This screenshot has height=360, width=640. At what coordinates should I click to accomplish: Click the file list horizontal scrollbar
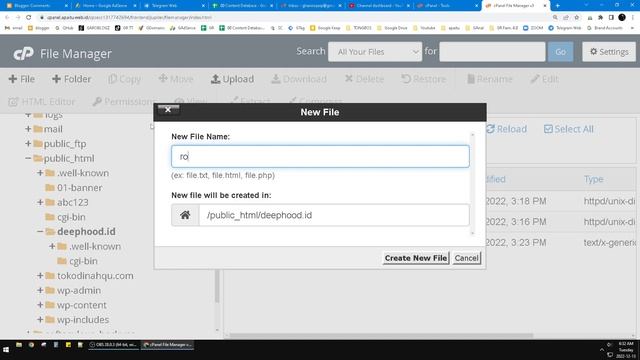381,336
